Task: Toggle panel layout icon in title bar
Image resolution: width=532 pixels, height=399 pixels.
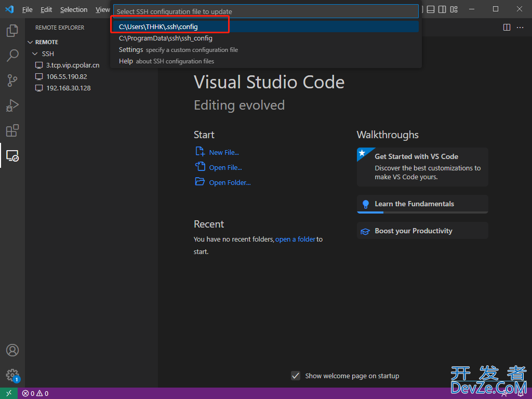Action: click(x=431, y=9)
